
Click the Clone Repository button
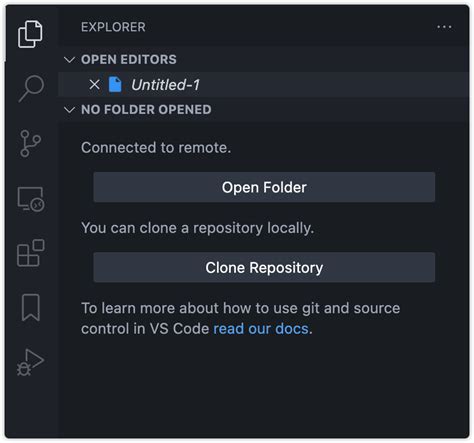(x=264, y=267)
